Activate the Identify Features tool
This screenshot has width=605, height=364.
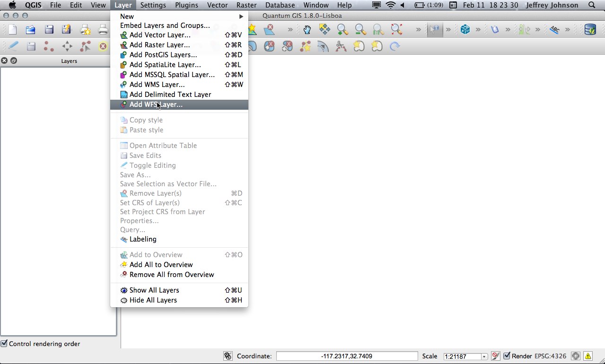434,30
